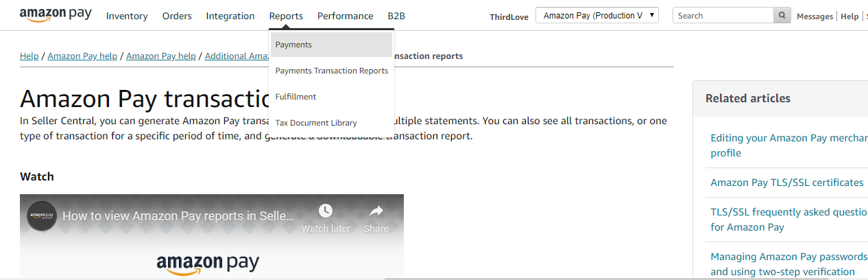Open the Messages link
This screenshot has width=868, height=280.
pos(815,16)
